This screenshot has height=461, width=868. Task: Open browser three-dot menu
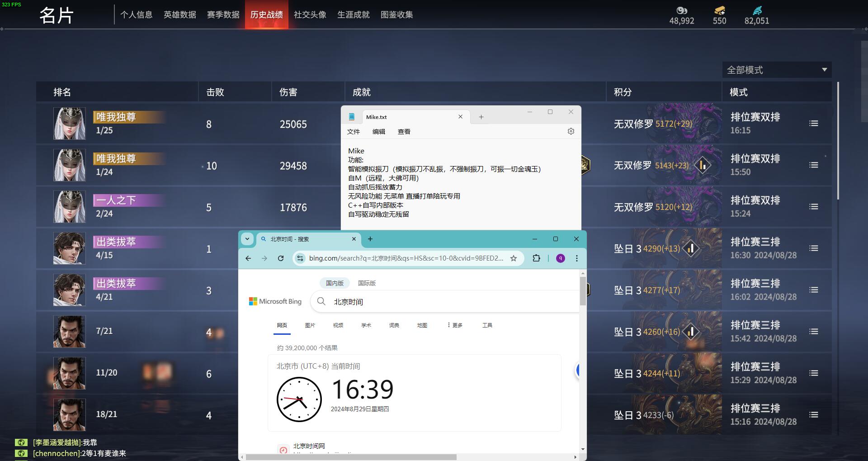[576, 258]
